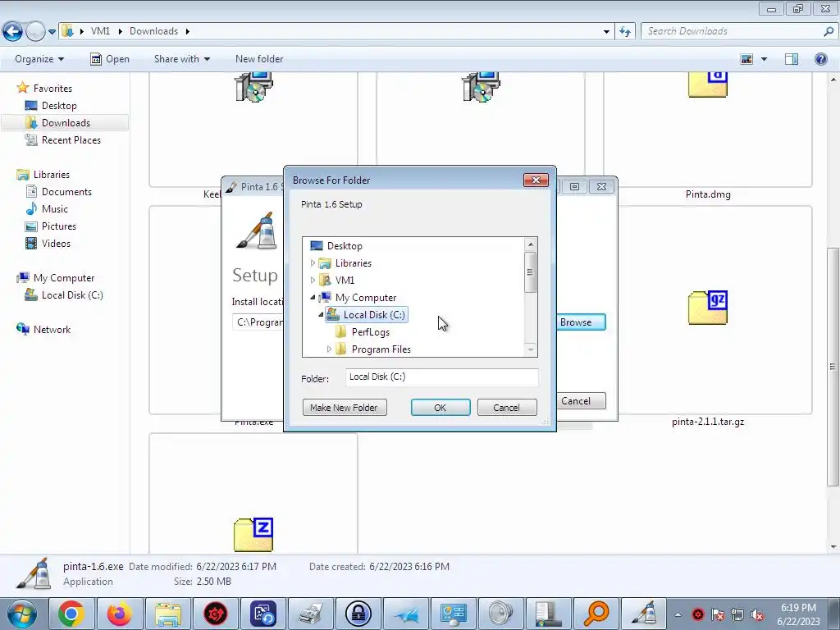Open the Share with dropdown

[x=181, y=59]
